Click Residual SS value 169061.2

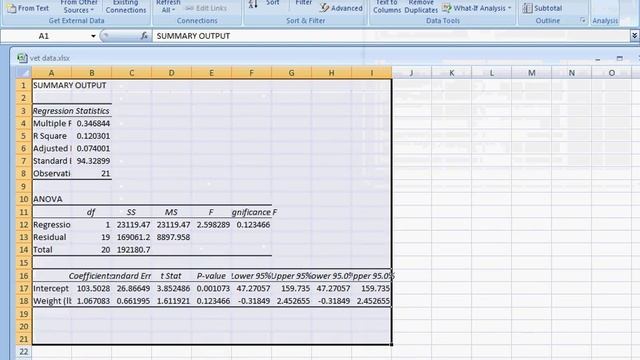[131, 237]
